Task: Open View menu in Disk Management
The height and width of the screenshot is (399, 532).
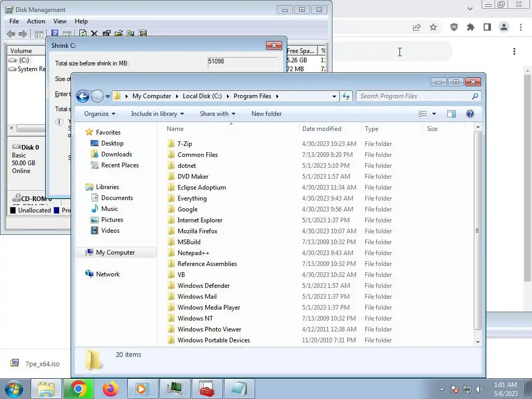Action: 60,21
